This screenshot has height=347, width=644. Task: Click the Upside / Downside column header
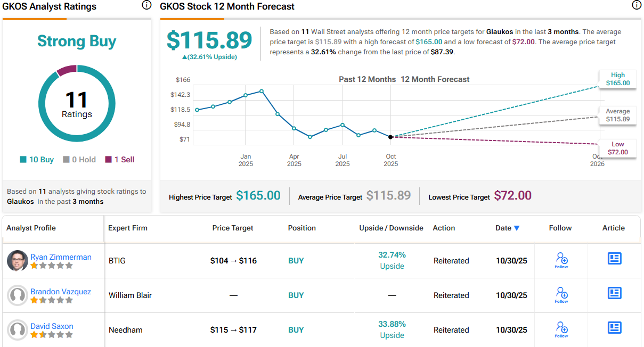(x=391, y=228)
